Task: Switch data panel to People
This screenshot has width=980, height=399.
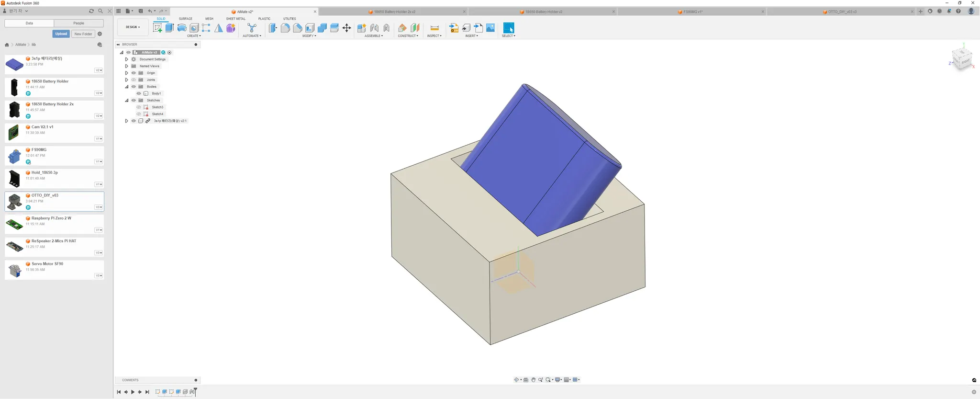Action: pyautogui.click(x=79, y=23)
